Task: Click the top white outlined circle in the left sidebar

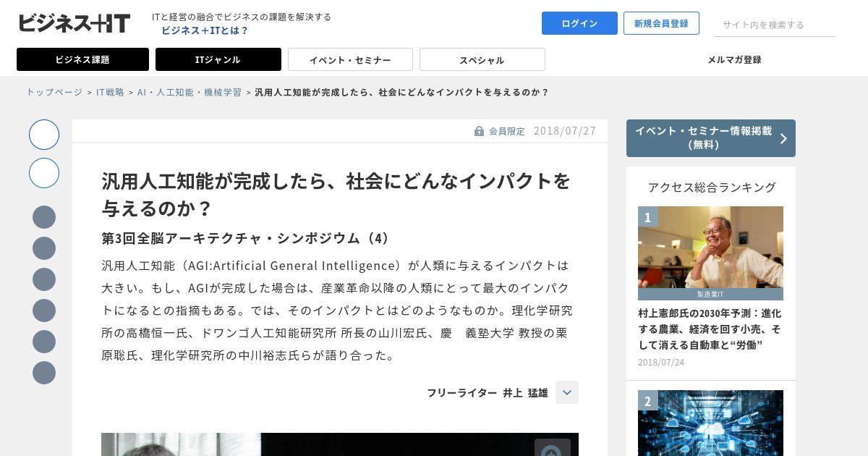Action: (x=44, y=135)
